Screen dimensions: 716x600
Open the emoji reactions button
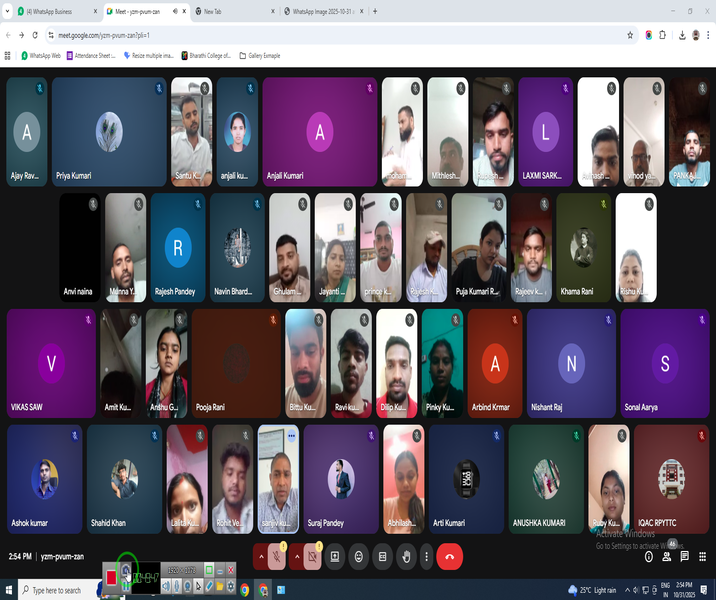point(357,557)
